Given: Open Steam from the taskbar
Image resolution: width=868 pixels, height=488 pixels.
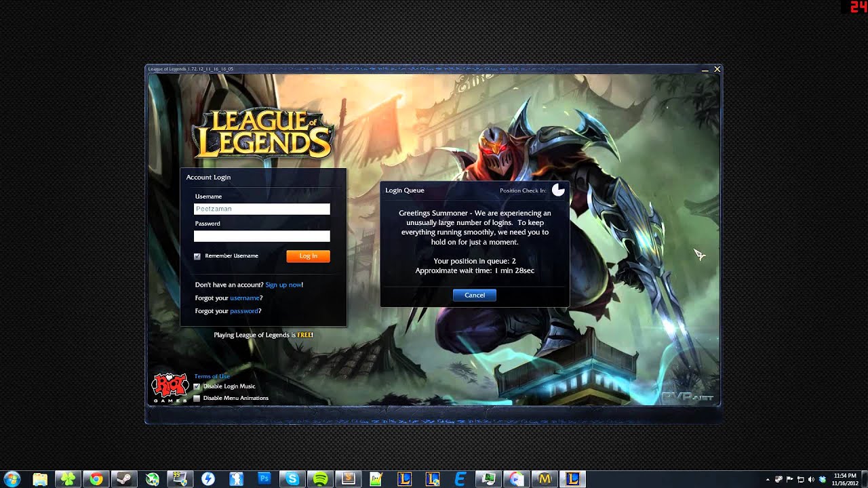Looking at the screenshot, I should point(124,479).
